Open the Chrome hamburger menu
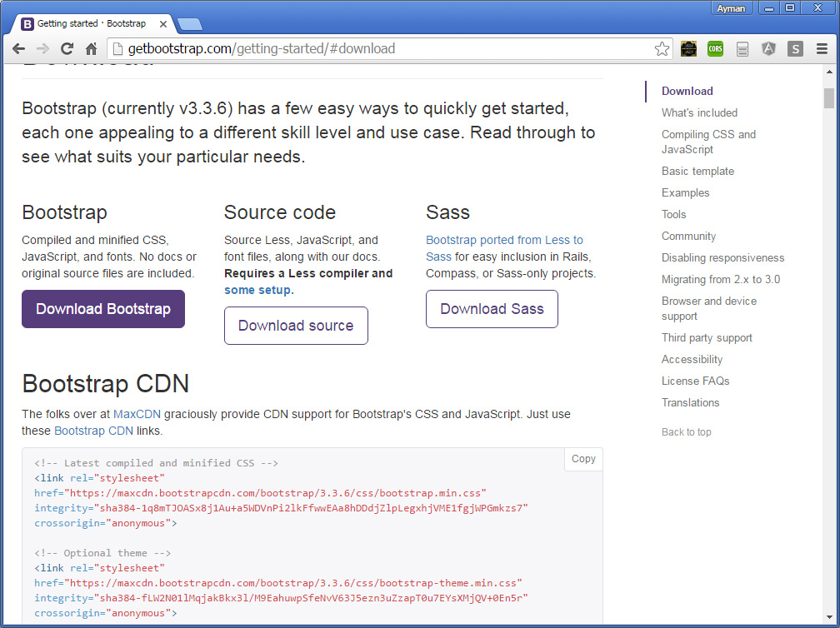This screenshot has width=840, height=628. tap(822, 49)
